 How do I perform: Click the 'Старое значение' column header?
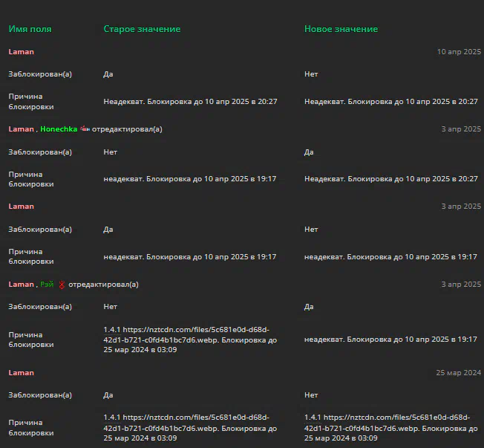pyautogui.click(x=142, y=29)
